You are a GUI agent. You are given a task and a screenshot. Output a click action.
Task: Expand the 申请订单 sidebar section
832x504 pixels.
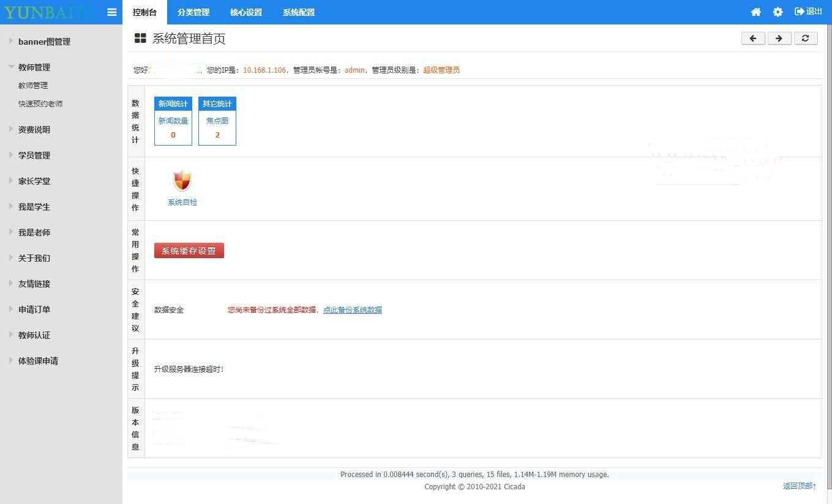(34, 309)
